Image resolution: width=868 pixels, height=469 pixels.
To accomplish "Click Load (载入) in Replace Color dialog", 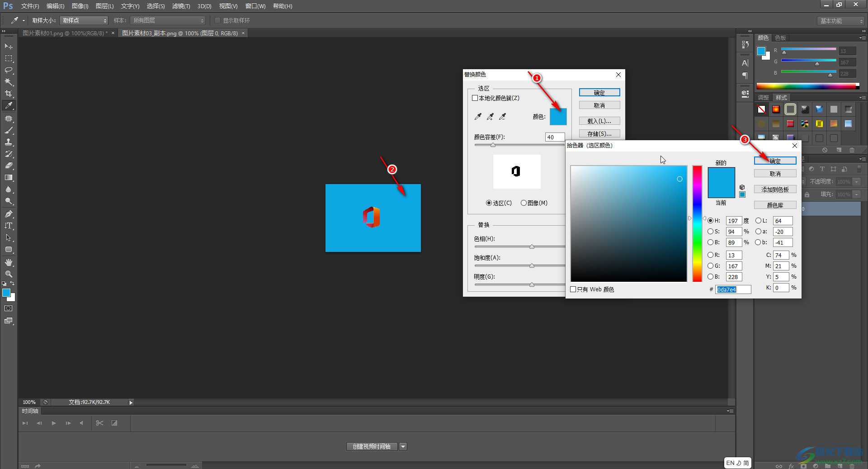I will click(599, 121).
